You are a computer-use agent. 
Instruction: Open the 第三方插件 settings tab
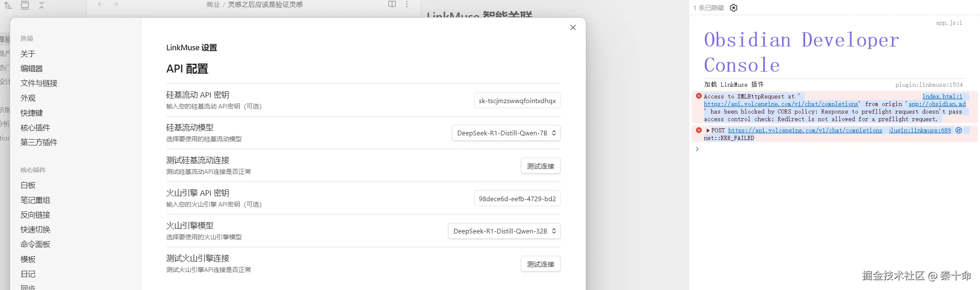tap(39, 142)
